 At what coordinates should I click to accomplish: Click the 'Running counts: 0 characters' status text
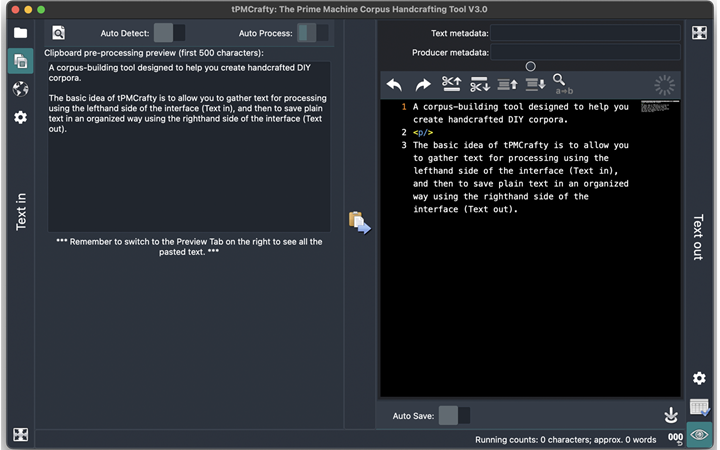[x=565, y=439]
